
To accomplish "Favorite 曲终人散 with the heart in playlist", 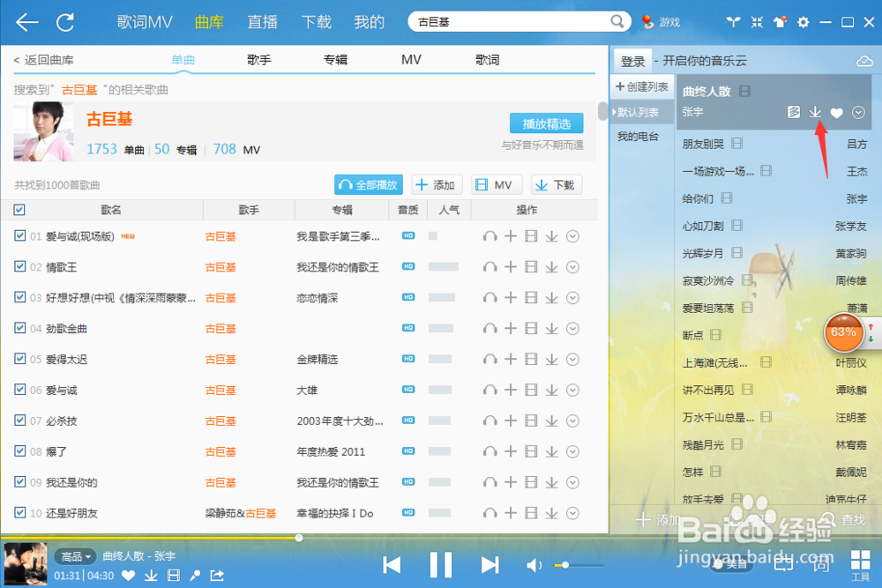I will tap(836, 113).
